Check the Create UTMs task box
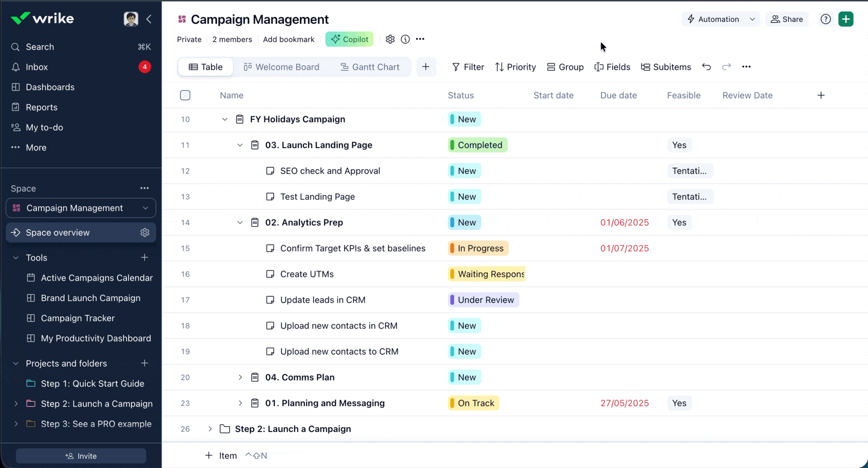The width and height of the screenshot is (868, 468). point(270,274)
